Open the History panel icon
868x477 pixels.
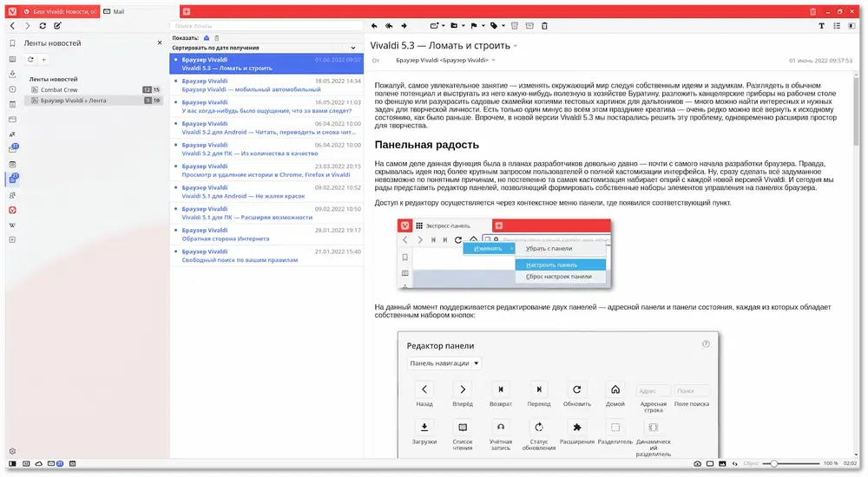(x=12, y=89)
